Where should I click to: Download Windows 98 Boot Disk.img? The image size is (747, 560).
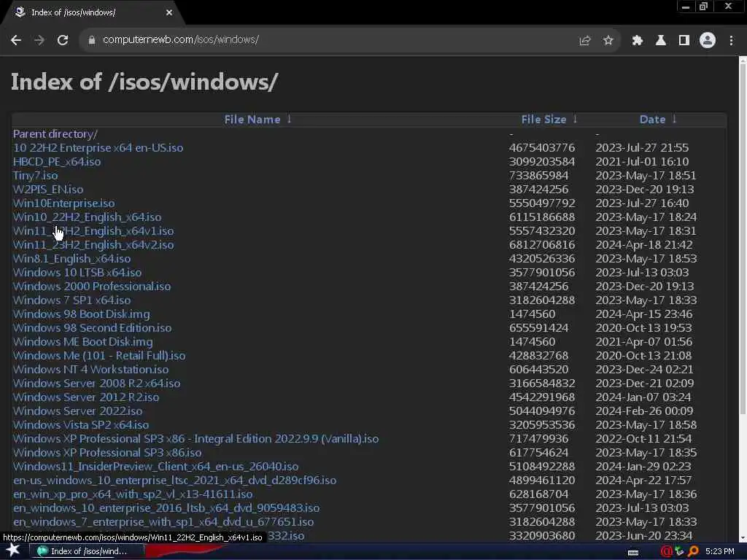pos(82,314)
